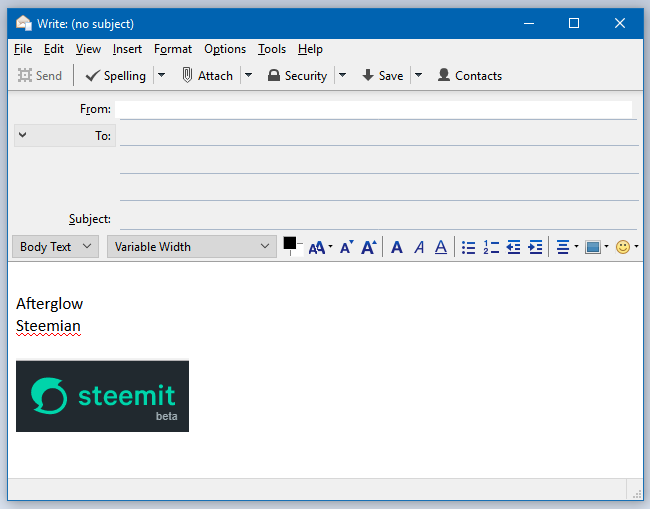The height and width of the screenshot is (509, 650).
Task: Open the Help menu
Action: pyautogui.click(x=310, y=49)
